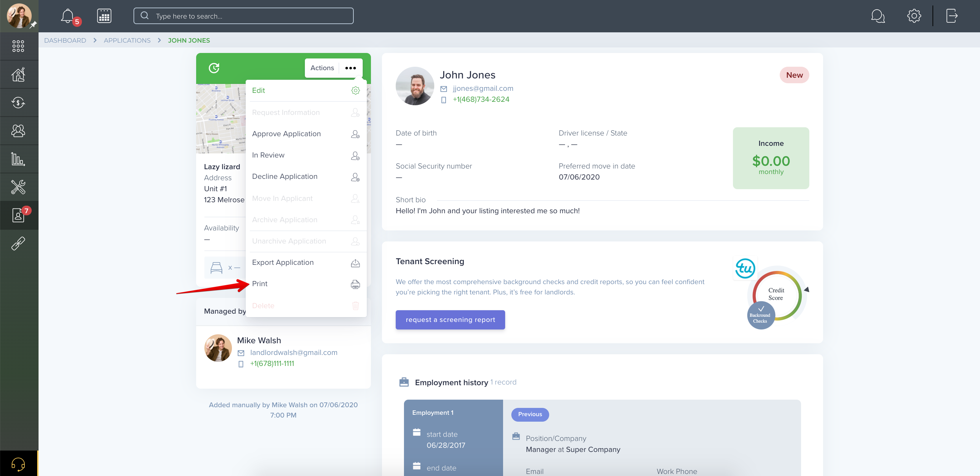
Task: Click John Jones profile photo
Action: click(415, 86)
